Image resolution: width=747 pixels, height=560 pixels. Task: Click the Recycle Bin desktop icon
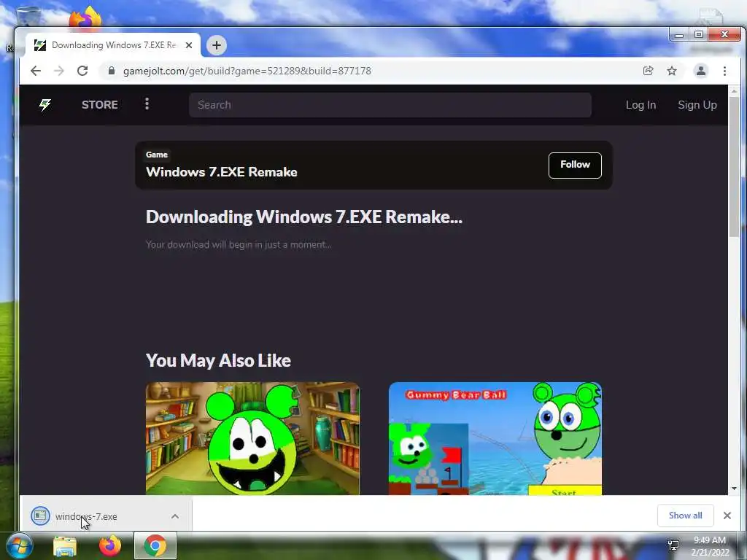point(28,17)
